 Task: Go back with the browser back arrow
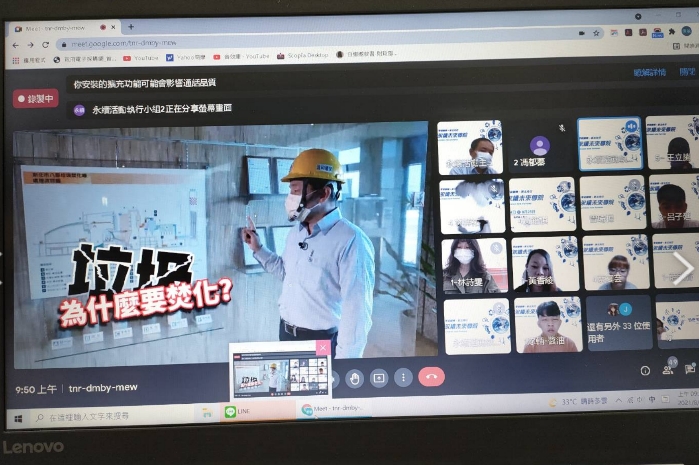pos(16,45)
